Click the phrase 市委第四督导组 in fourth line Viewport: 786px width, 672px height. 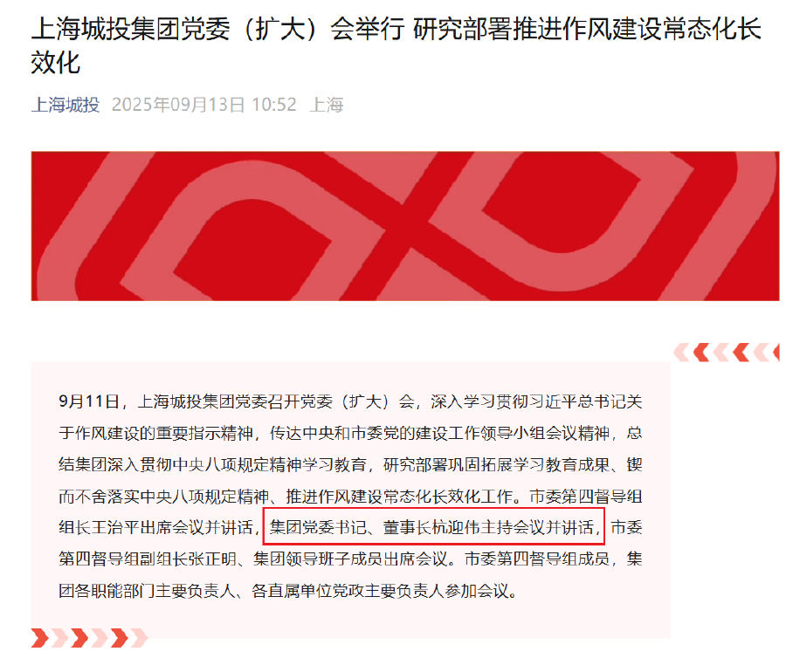(x=585, y=497)
